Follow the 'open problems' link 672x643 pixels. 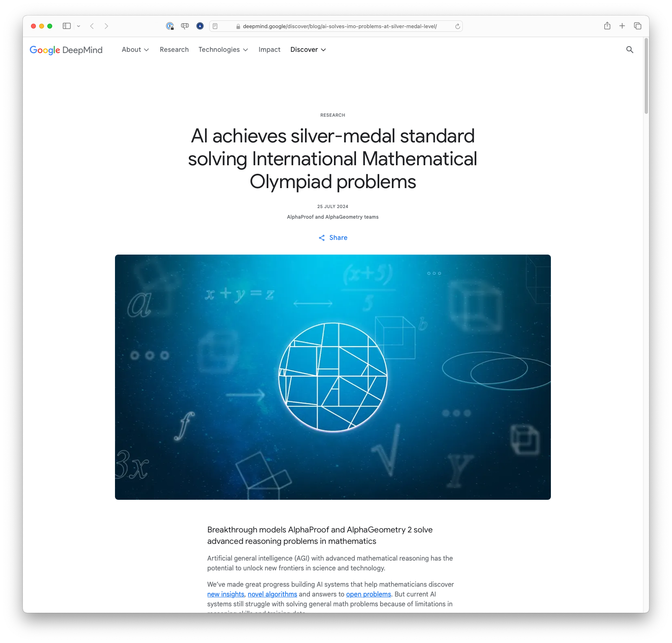tap(368, 594)
